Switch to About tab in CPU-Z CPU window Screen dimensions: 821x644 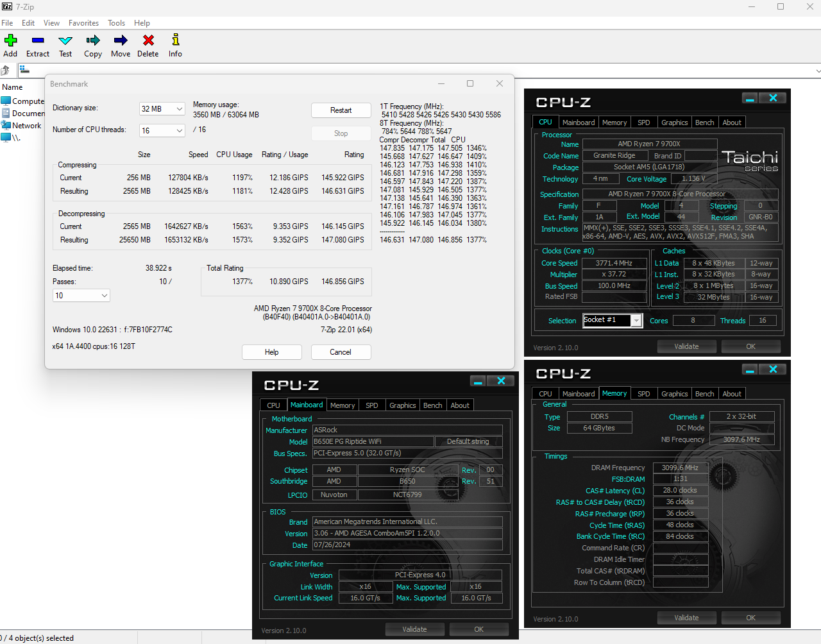732,123
